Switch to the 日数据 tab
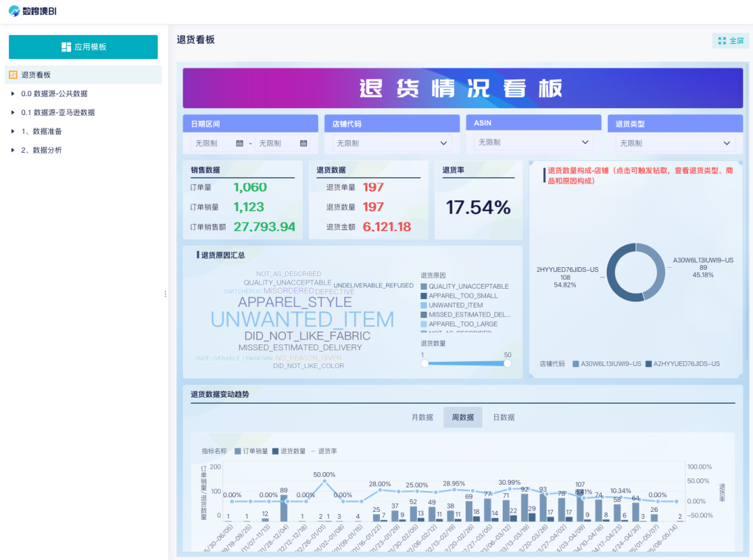Viewport: 753px width, 560px height. [x=504, y=417]
